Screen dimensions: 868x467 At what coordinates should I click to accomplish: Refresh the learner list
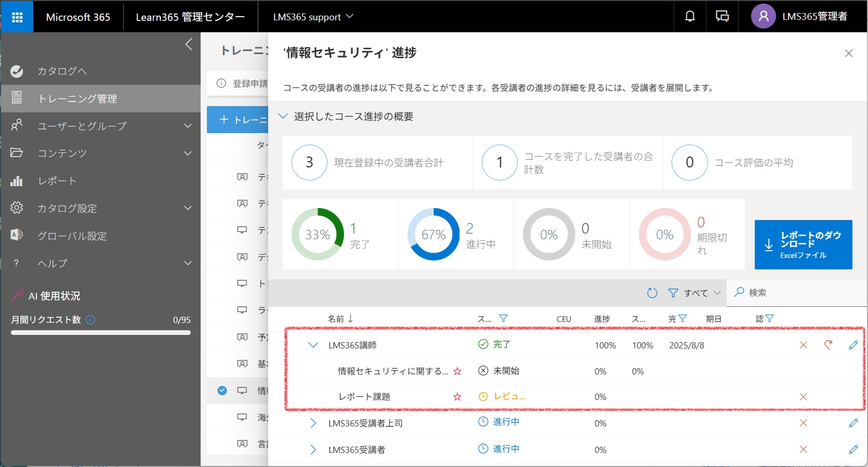tap(652, 293)
